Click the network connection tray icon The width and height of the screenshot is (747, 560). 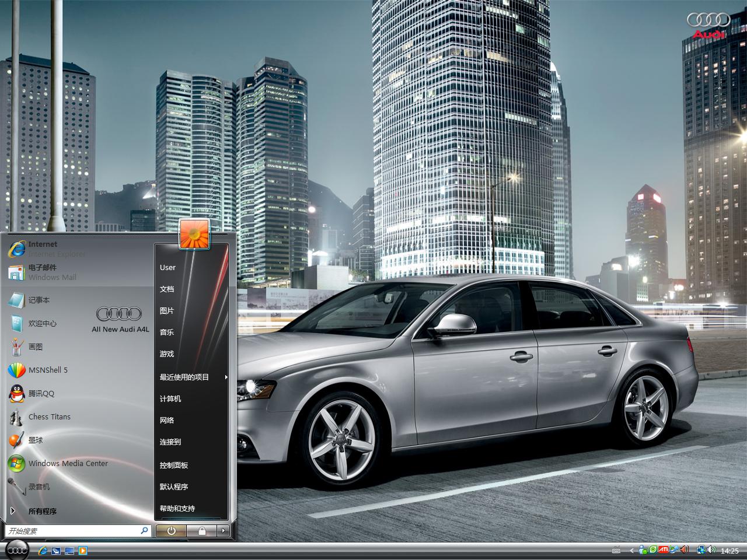(701, 550)
